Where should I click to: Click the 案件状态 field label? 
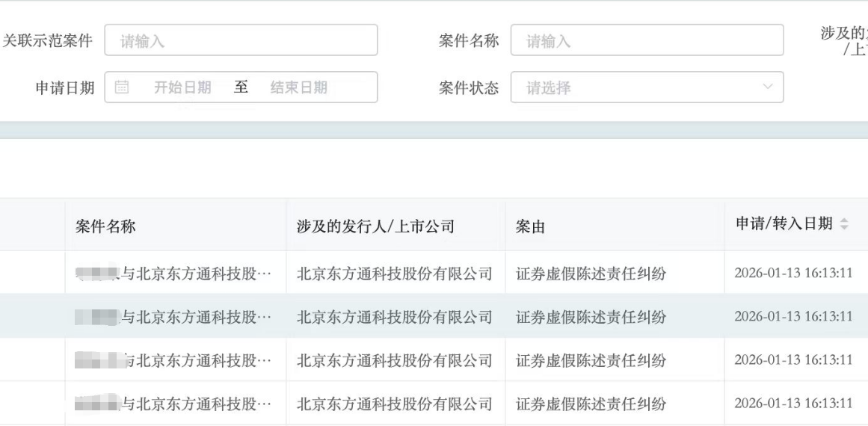[x=469, y=88]
